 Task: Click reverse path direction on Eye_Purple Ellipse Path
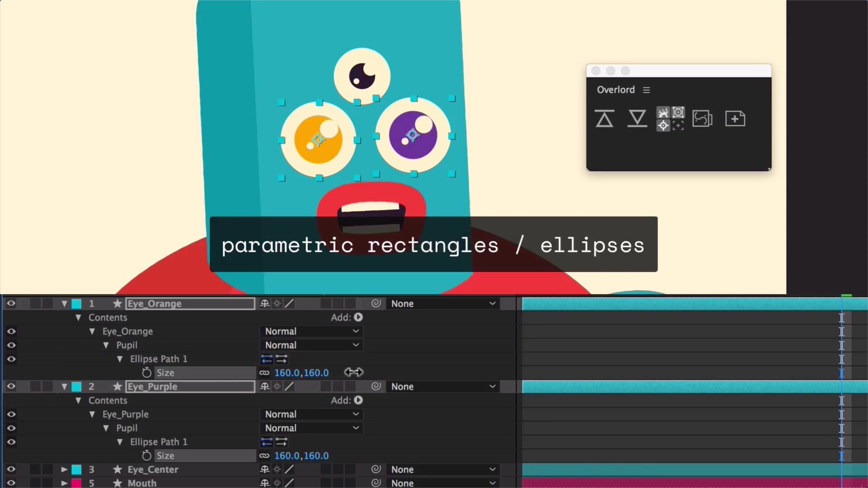267,442
